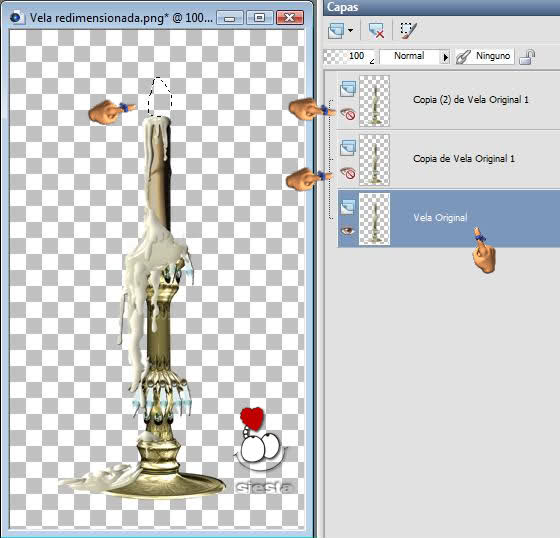This screenshot has width=560, height=538.
Task: Show the Copia (2) de Vela Original 1 layer
Action: 348,114
